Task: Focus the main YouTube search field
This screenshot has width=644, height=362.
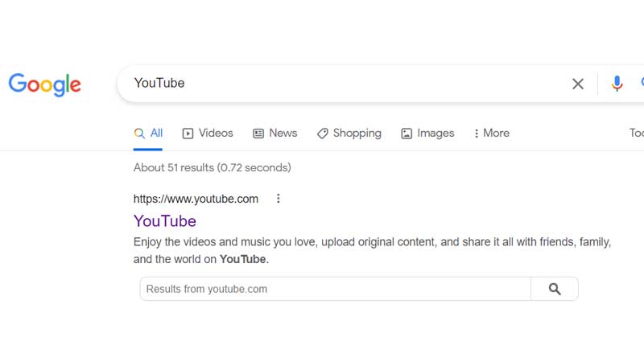Action: pyautogui.click(x=345, y=84)
